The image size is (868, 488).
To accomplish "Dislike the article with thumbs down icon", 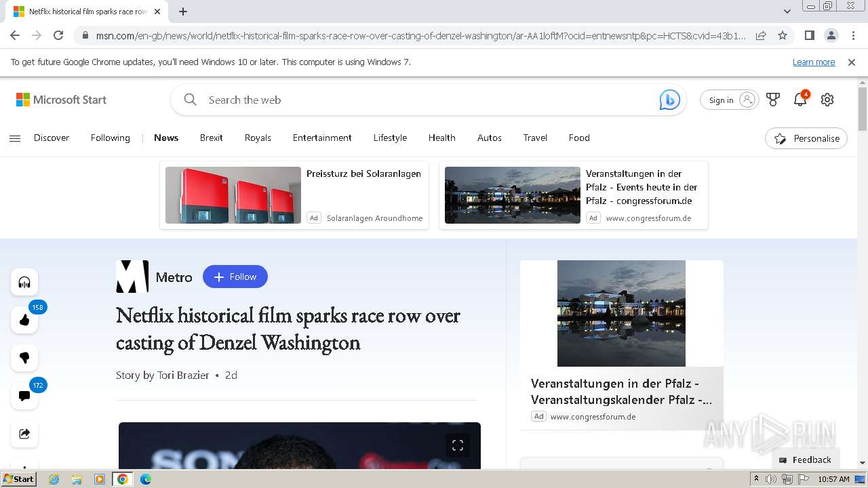I will coord(24,358).
